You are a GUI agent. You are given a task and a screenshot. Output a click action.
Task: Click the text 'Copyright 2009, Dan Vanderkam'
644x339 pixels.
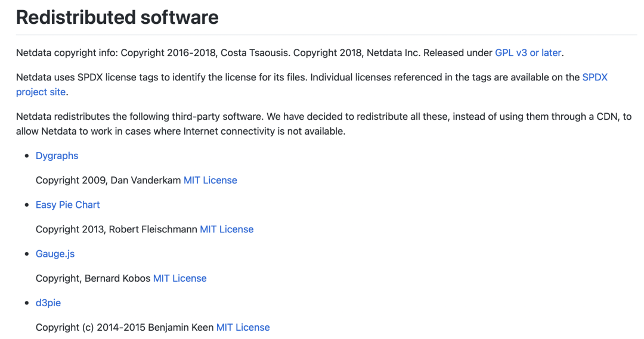tap(109, 181)
